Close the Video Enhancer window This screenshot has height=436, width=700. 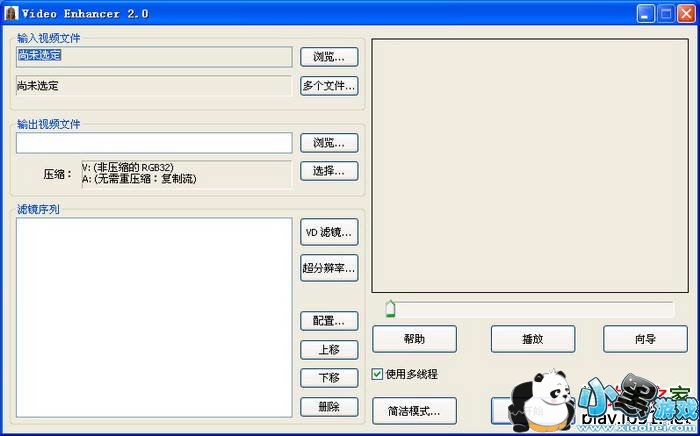tap(686, 14)
